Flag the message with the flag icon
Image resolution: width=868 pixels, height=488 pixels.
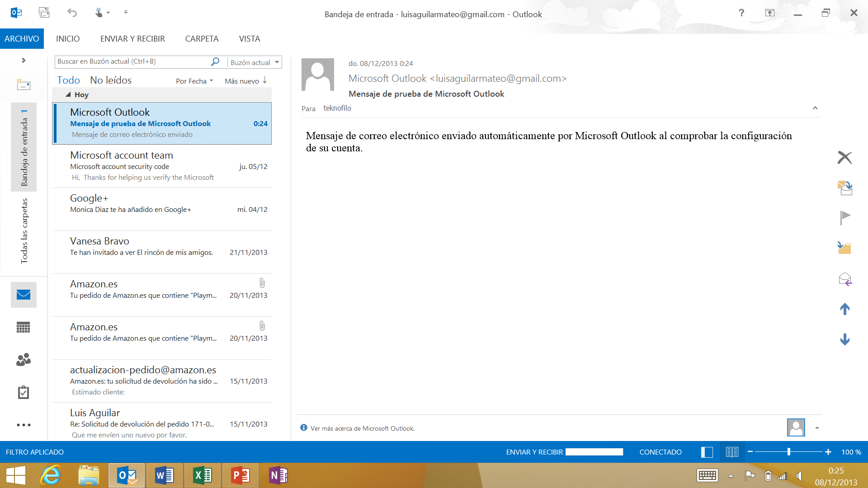844,217
